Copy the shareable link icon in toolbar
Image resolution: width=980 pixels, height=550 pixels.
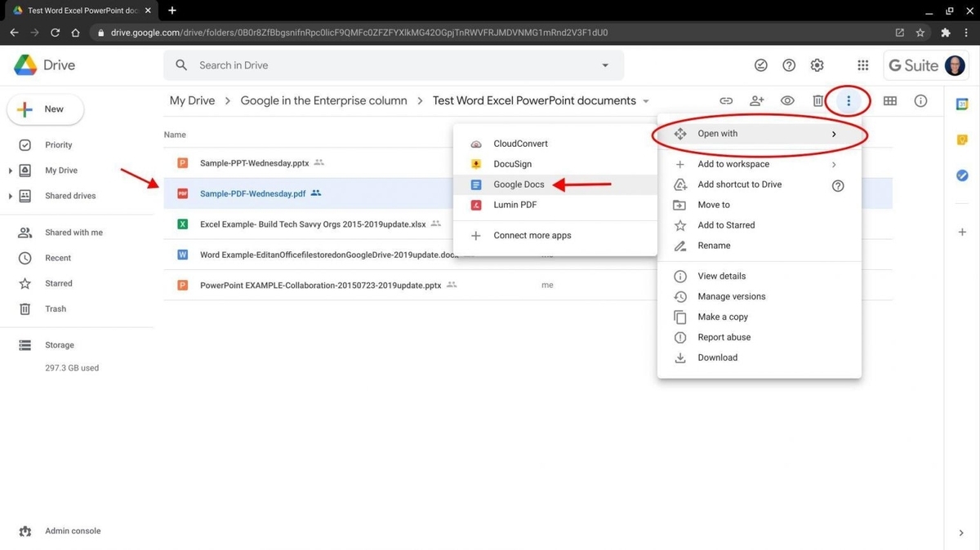coord(726,100)
